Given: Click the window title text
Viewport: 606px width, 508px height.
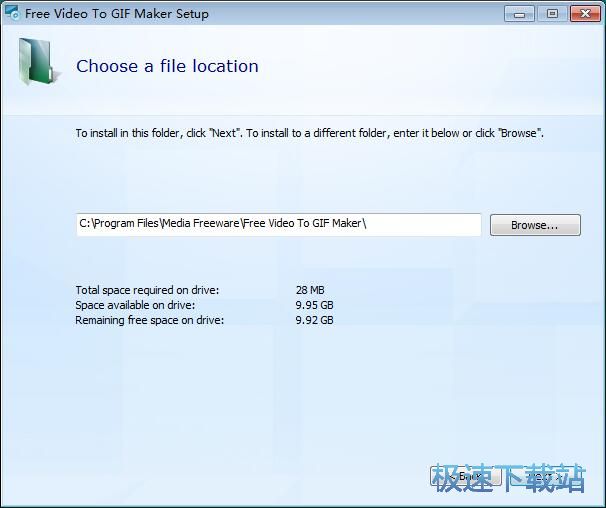Looking at the screenshot, I should [x=117, y=14].
